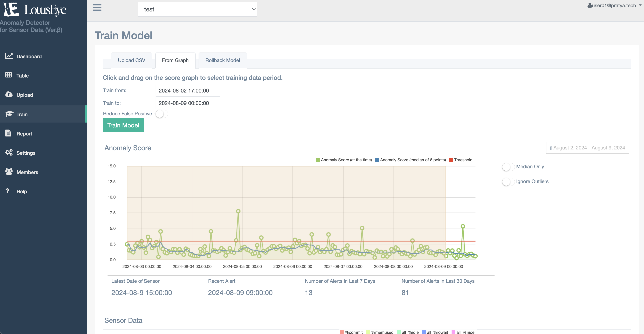The width and height of the screenshot is (644, 334).
Task: Enable the Ignore Outliers toggle
Action: coord(508,182)
